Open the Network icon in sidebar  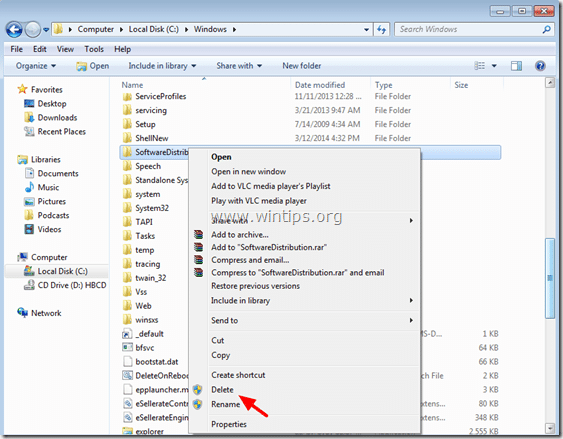click(22, 313)
